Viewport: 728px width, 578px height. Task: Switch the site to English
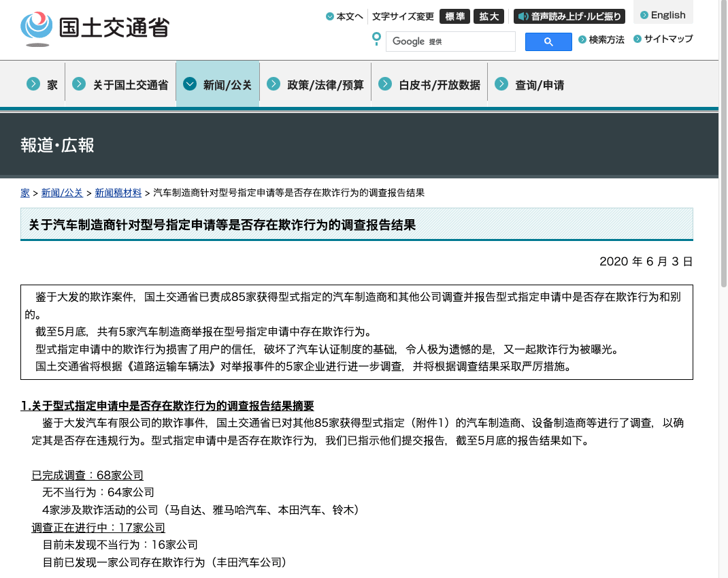(x=667, y=15)
